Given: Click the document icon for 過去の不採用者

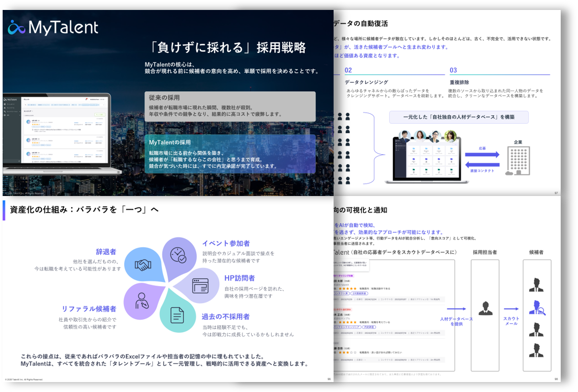Looking at the screenshot, I should [x=177, y=315].
